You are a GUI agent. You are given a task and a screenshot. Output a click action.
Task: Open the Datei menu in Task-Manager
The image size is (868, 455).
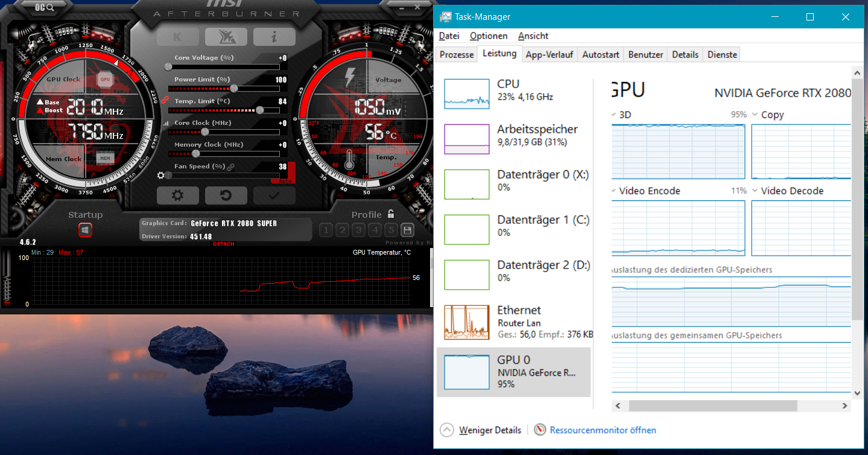click(449, 36)
